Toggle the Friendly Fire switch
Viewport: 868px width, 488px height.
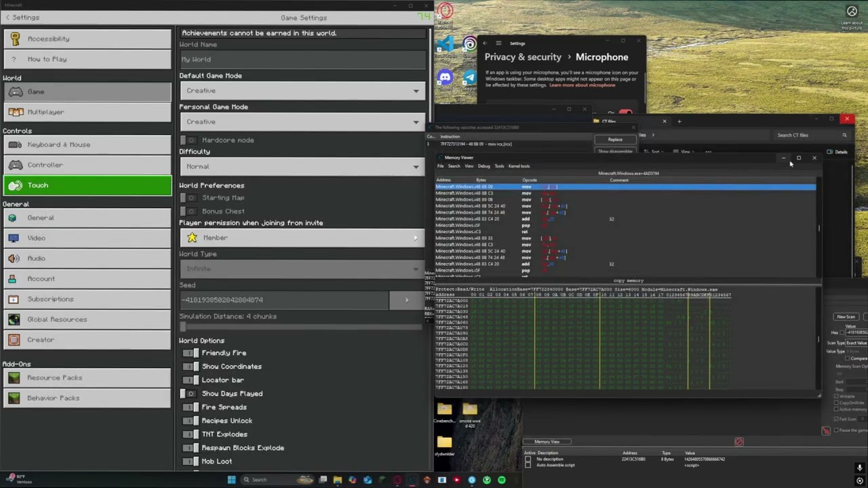pyautogui.click(x=191, y=353)
